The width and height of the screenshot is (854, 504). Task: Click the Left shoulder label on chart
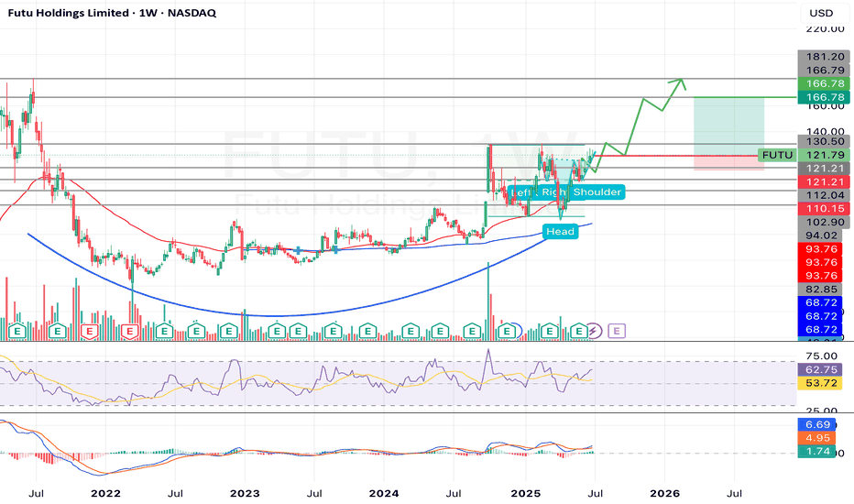click(x=520, y=192)
